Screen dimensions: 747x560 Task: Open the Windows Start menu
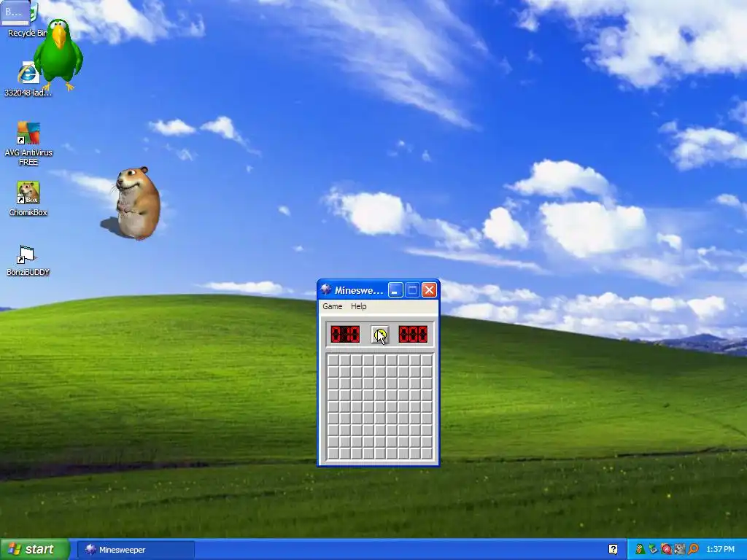pyautogui.click(x=34, y=550)
